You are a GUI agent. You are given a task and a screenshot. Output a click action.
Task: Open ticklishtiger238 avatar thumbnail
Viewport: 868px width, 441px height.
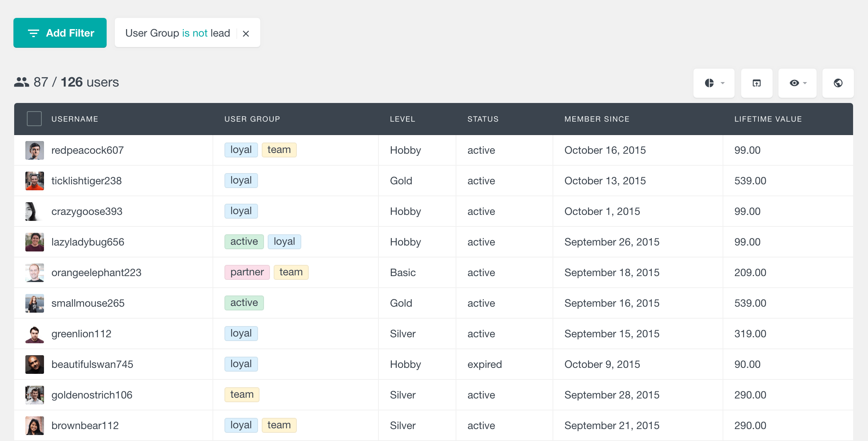[x=35, y=181]
